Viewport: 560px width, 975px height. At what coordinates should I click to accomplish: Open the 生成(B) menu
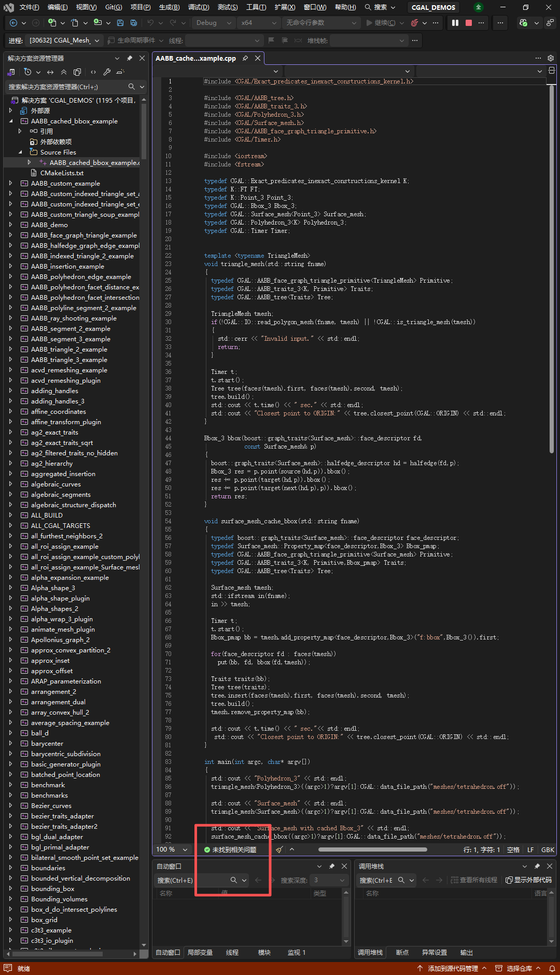(169, 7)
